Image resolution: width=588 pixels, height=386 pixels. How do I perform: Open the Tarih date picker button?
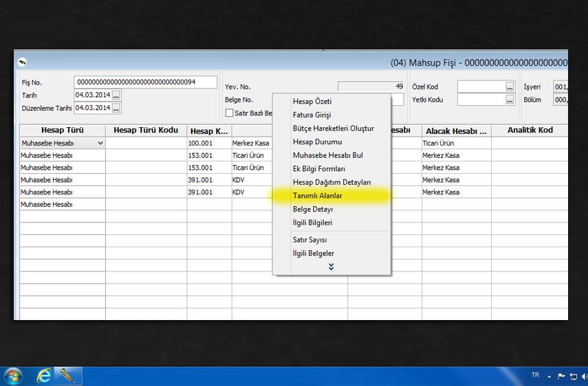[x=116, y=95]
